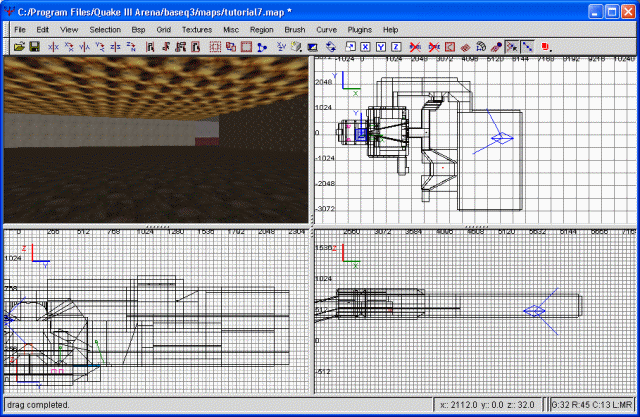The height and width of the screenshot is (417, 640).
Task: Click the coordinates readout 'x:: 2112.0 y:: 0.0 z:: 32.0'
Action: (x=487, y=405)
